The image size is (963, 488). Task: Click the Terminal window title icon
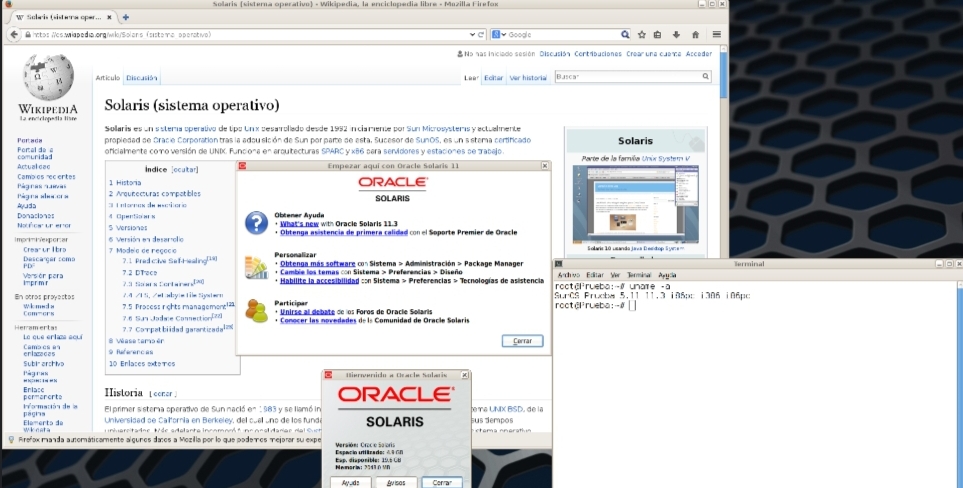tap(558, 264)
